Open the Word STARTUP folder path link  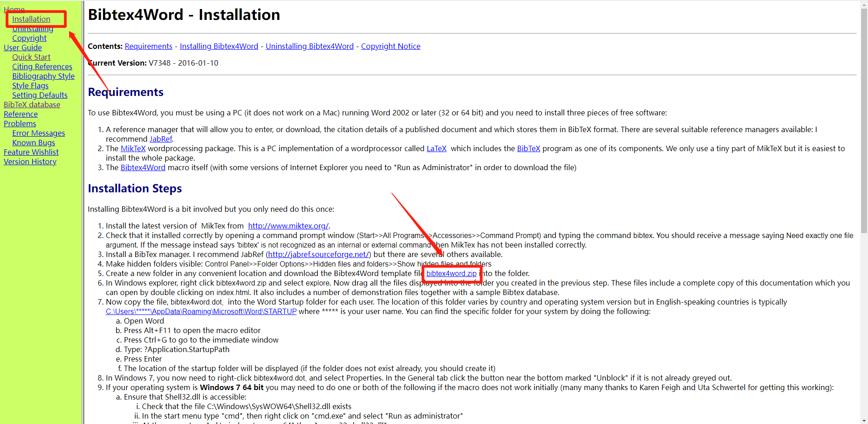[x=201, y=311]
